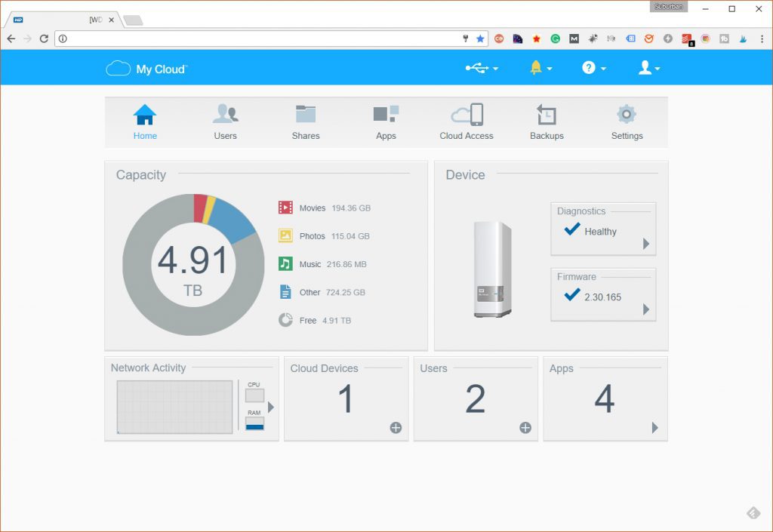Reload the browser page
773x532 pixels.
44,38
